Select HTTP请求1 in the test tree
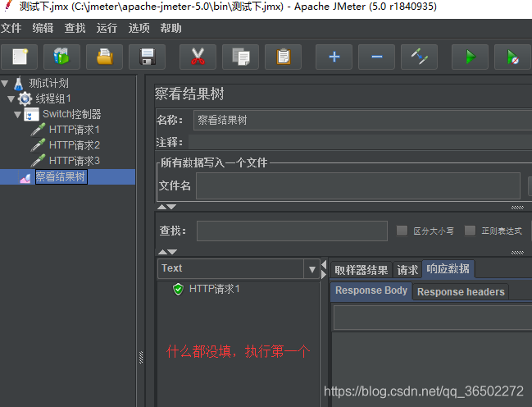 75,130
